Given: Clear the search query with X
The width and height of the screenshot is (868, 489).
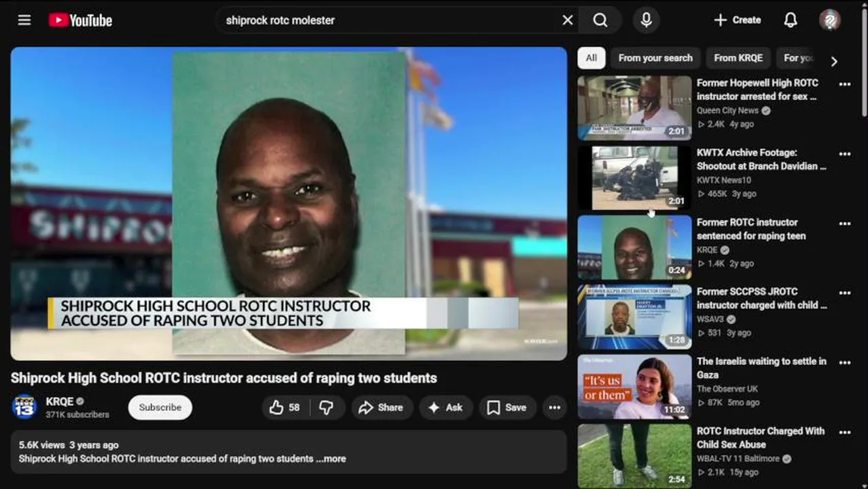Looking at the screenshot, I should 568,20.
